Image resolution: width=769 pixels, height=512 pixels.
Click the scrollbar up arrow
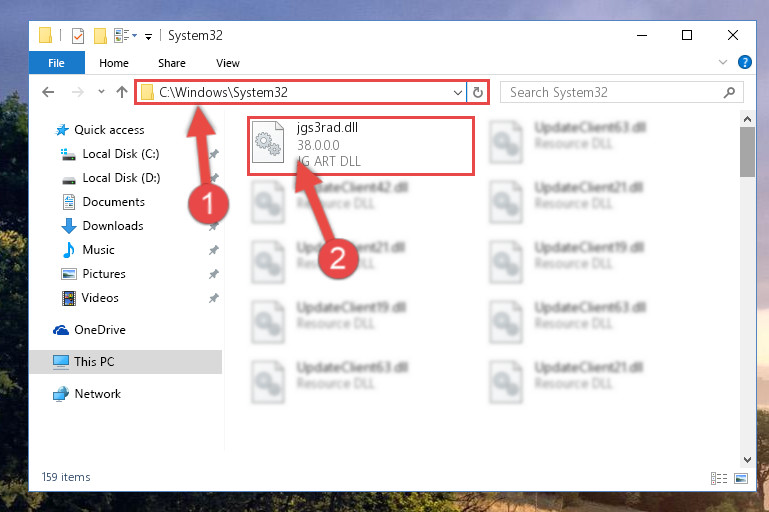pyautogui.click(x=747, y=119)
